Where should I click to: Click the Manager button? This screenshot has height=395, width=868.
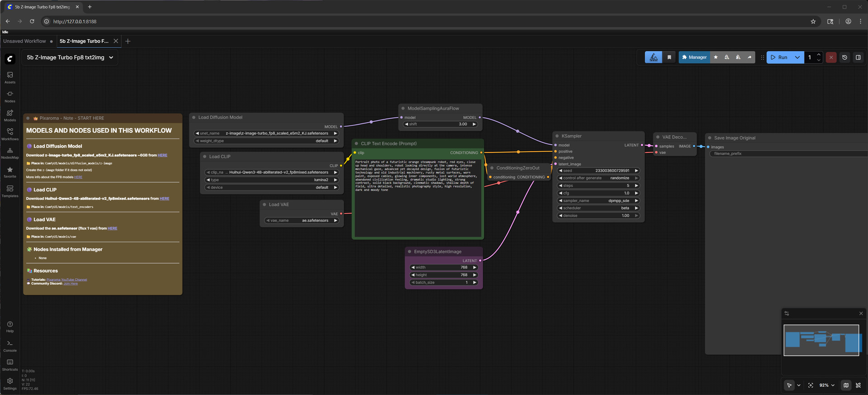pyautogui.click(x=694, y=57)
